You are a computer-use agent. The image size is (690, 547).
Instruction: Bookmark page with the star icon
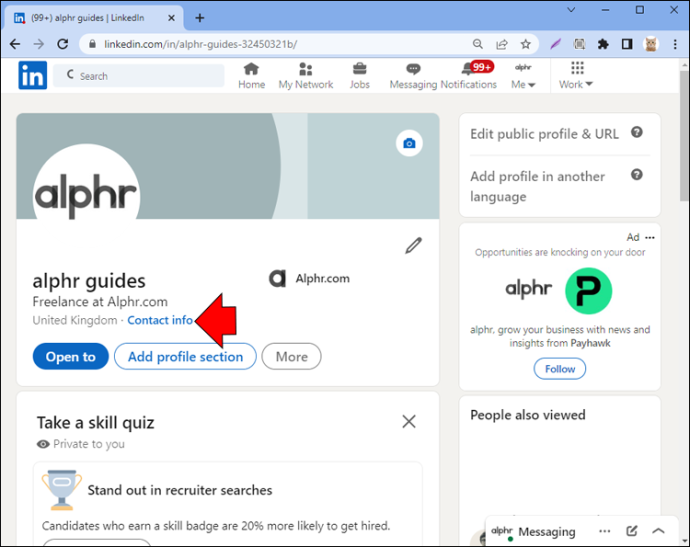click(x=525, y=44)
